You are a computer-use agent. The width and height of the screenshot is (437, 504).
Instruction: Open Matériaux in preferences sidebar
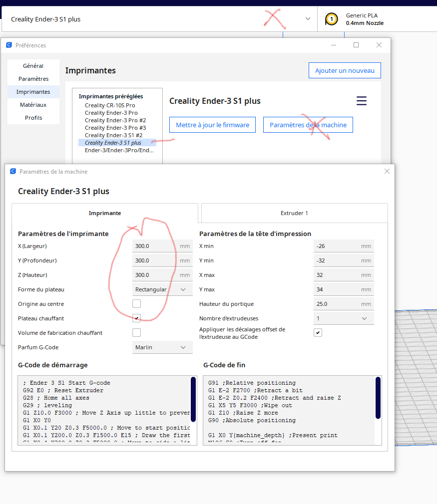tap(33, 105)
